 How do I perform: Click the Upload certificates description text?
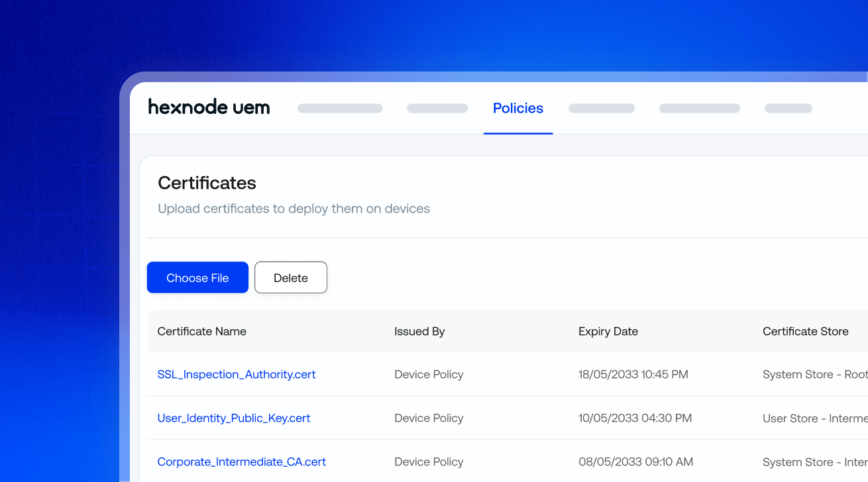pos(294,209)
